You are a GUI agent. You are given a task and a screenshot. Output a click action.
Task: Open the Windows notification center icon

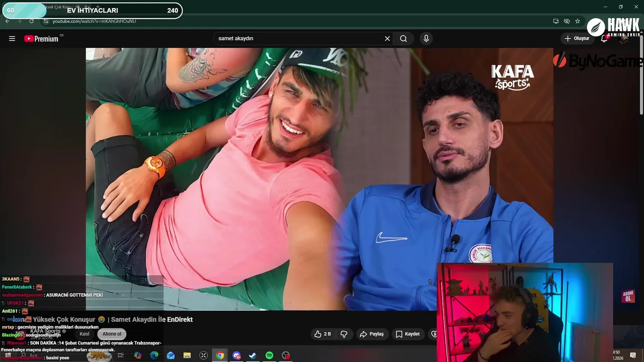pyautogui.click(x=633, y=355)
